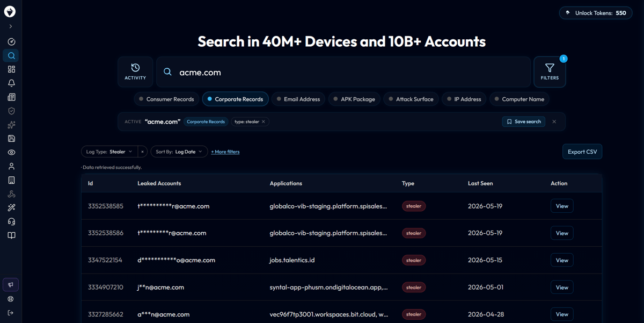Click the email j**n@acme.com
Screen dimensions: 644x323
click(x=161, y=288)
